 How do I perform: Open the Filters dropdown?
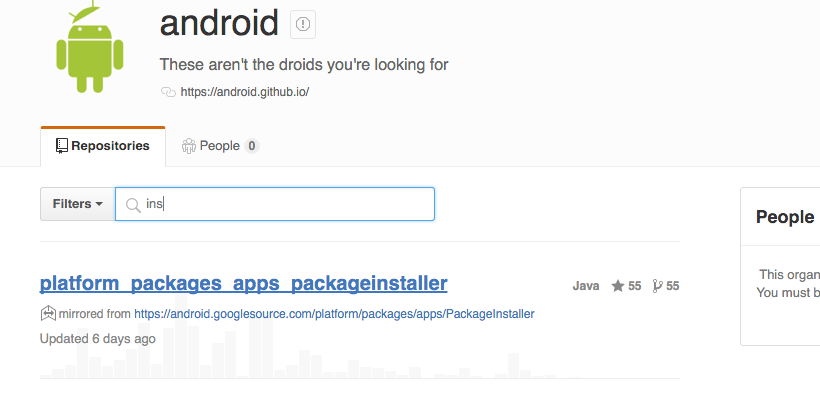[78, 204]
